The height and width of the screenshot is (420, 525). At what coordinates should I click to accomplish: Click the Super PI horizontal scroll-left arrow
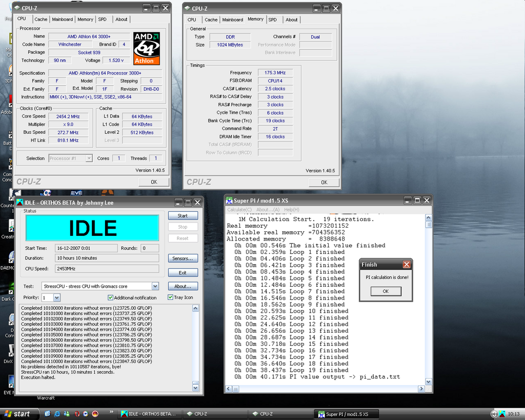click(x=229, y=389)
